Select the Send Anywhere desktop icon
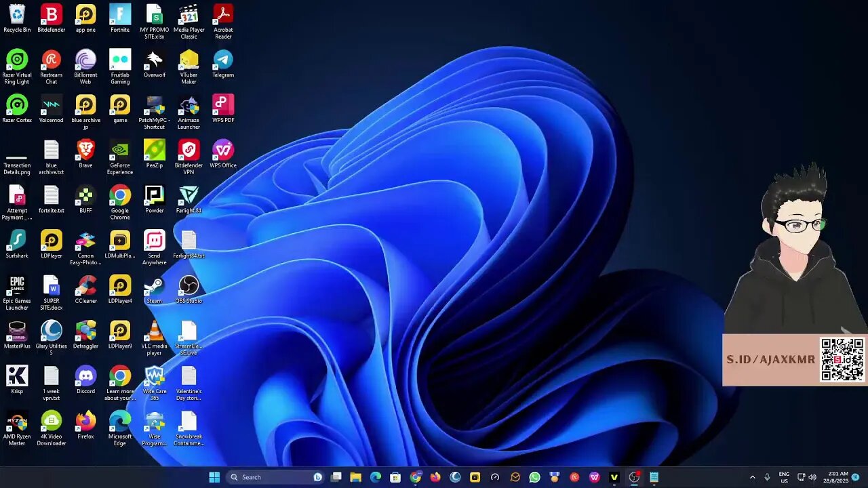The image size is (868, 488). pos(155,247)
